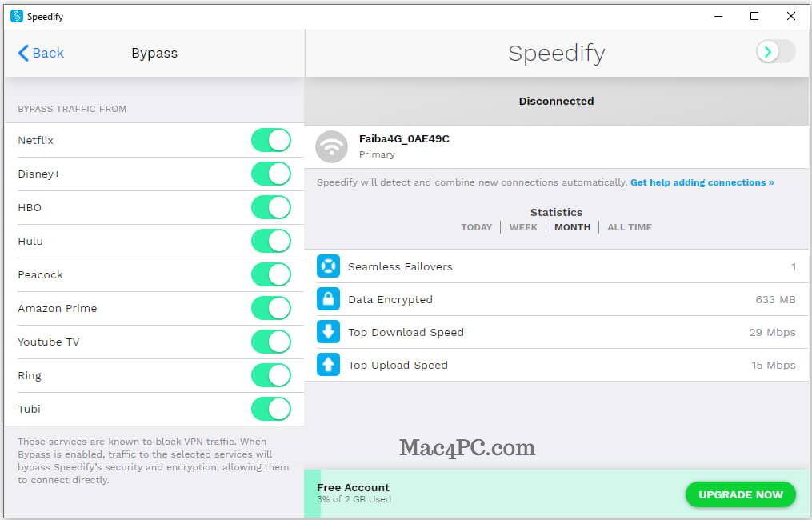The image size is (812, 520).
Task: Show ALL TIME statistics
Action: (630, 227)
